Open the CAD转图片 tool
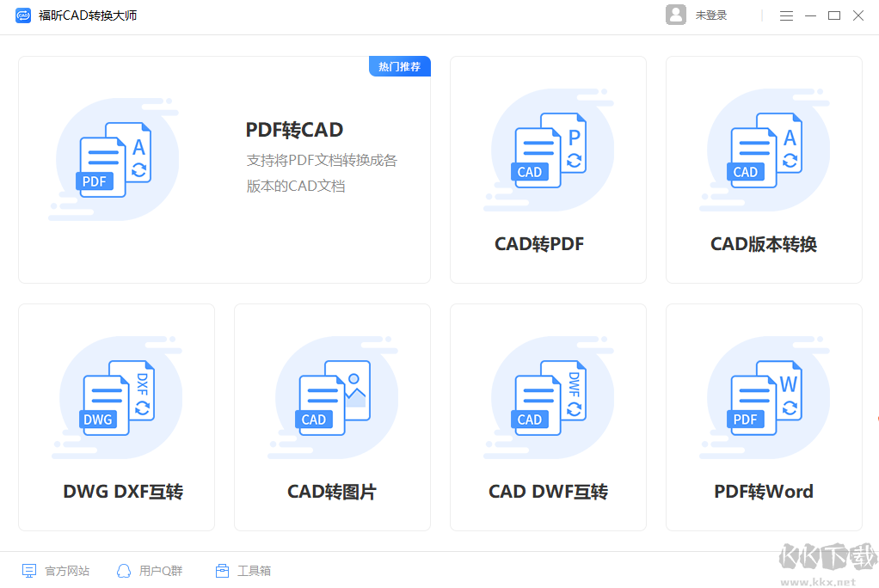Screen dimensions: 879x588 pyautogui.click(x=331, y=416)
